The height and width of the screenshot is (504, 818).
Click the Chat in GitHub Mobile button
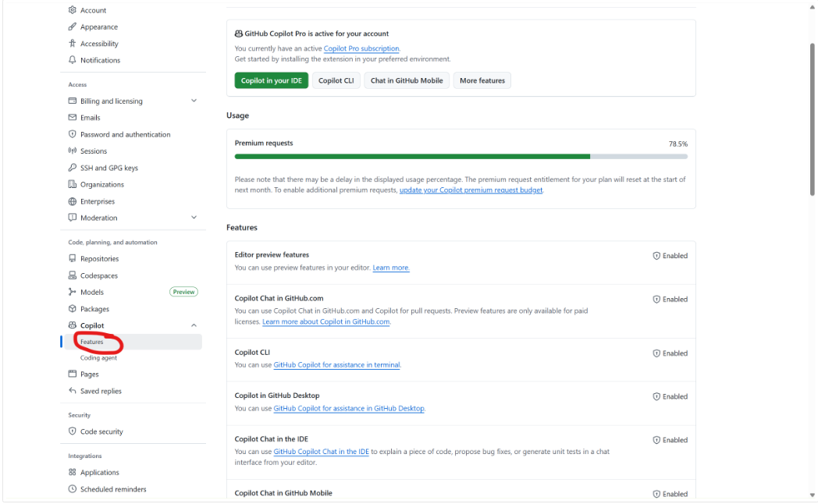pos(407,80)
